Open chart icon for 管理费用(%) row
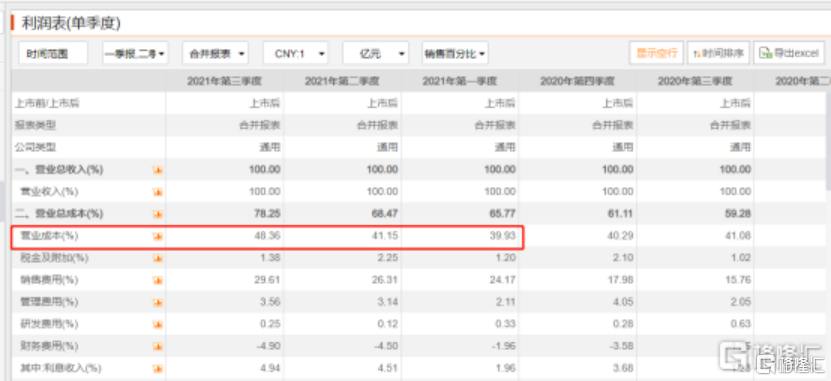Viewport: 831px width, 381px height. [x=157, y=302]
